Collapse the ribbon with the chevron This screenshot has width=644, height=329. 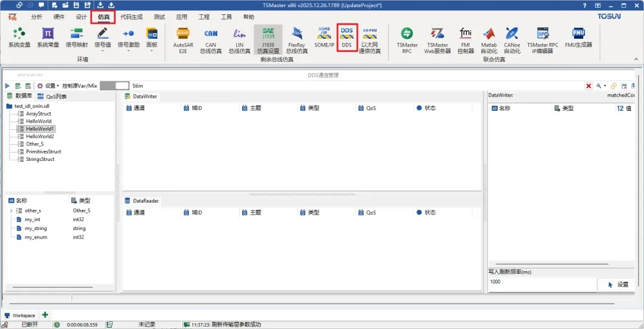coord(636,60)
